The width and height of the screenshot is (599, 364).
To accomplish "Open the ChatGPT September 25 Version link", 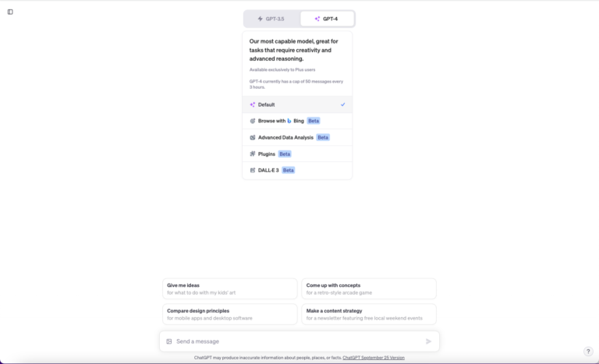I will [374, 358].
